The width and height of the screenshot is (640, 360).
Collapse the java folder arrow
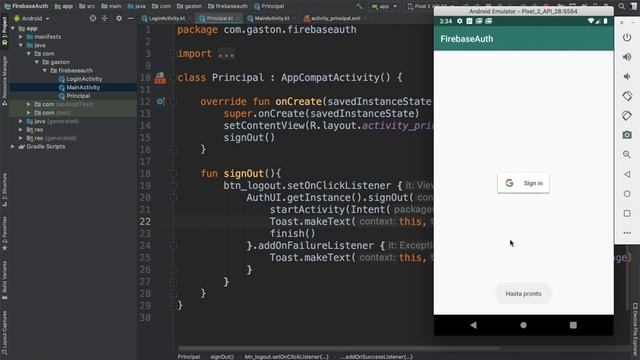click(x=21, y=45)
